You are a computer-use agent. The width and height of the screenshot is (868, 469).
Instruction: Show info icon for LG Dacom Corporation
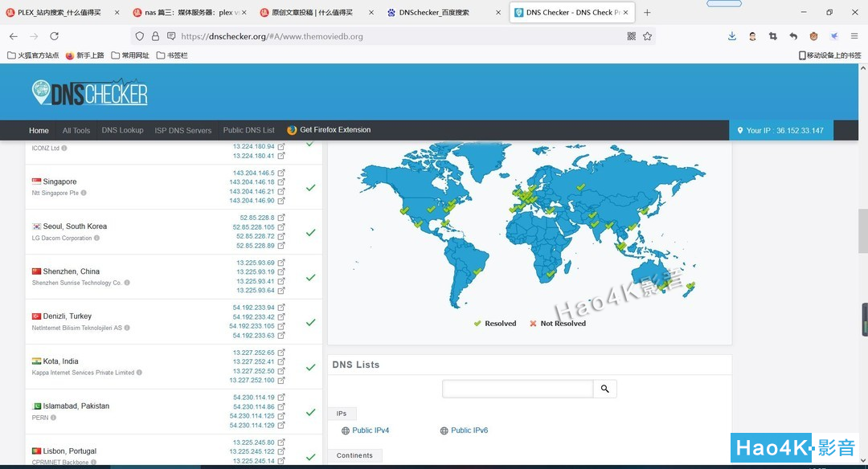click(97, 239)
